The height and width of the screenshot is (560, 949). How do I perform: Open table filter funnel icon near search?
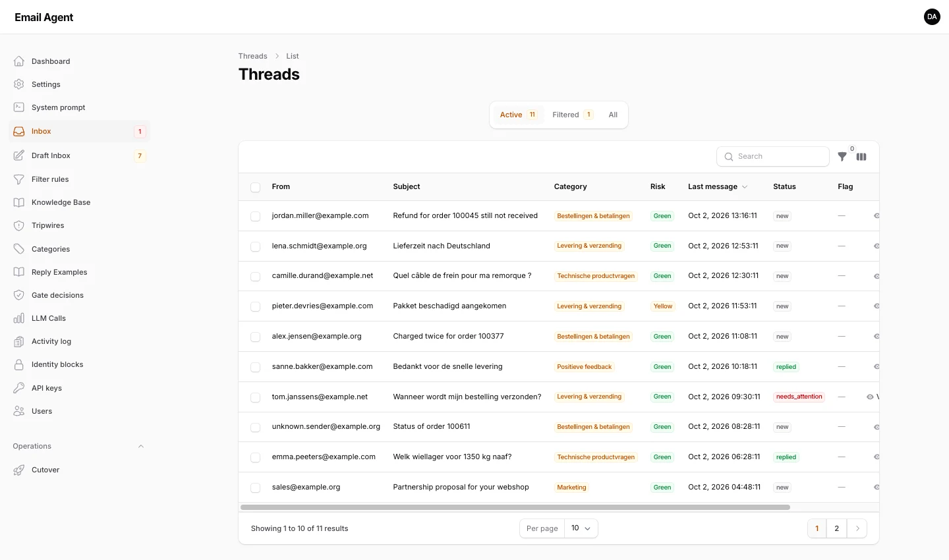[842, 157]
